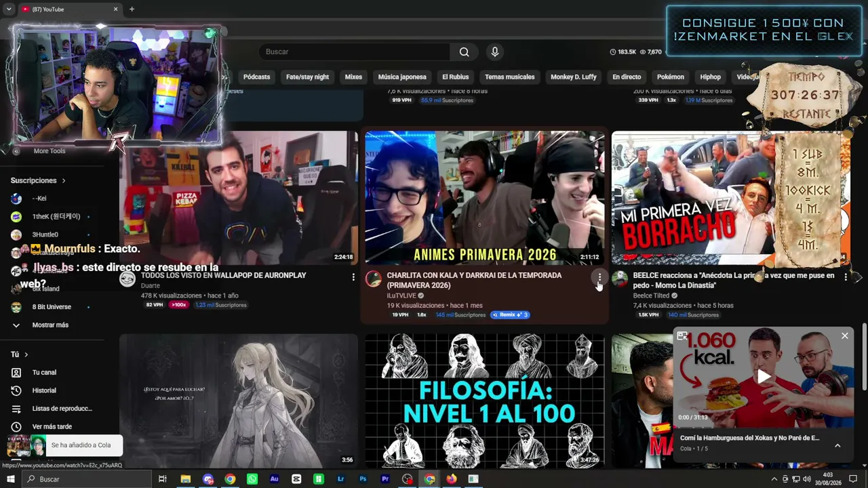Open the Duarte channel avatar
868x488 pixels.
[x=127, y=279]
